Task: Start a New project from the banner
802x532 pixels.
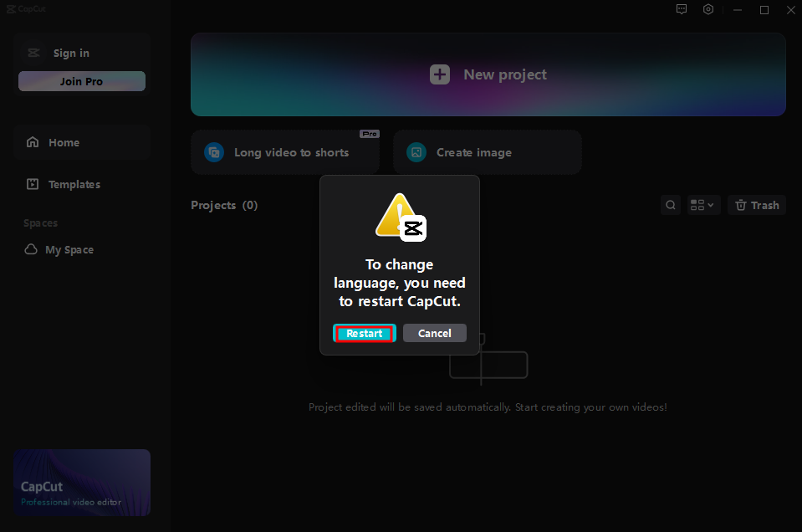Action: click(x=488, y=74)
